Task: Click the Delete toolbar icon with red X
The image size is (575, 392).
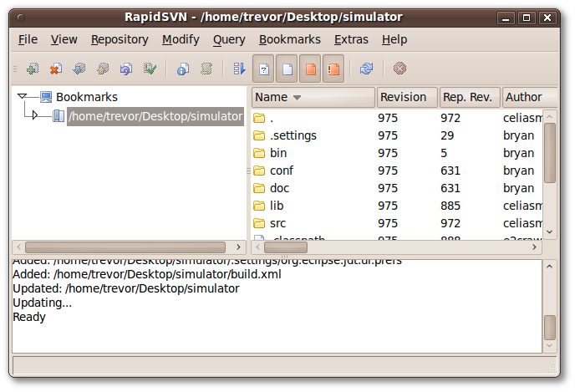Action: tap(56, 69)
